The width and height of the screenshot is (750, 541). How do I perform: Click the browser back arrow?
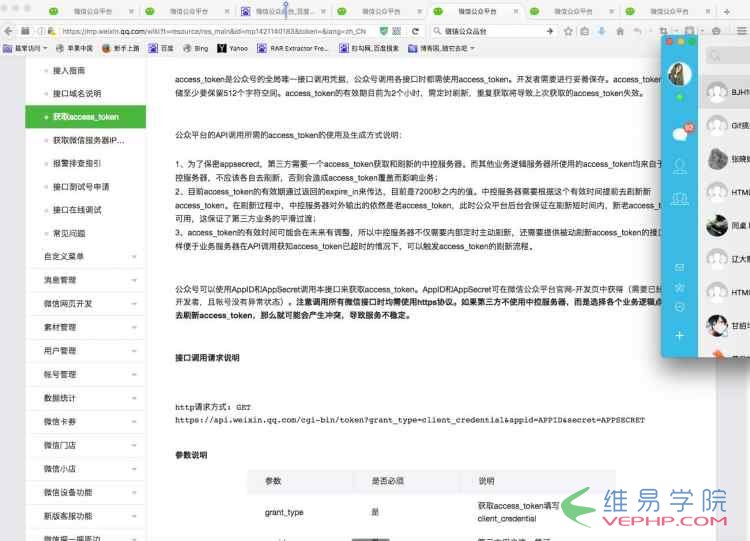(x=9, y=31)
